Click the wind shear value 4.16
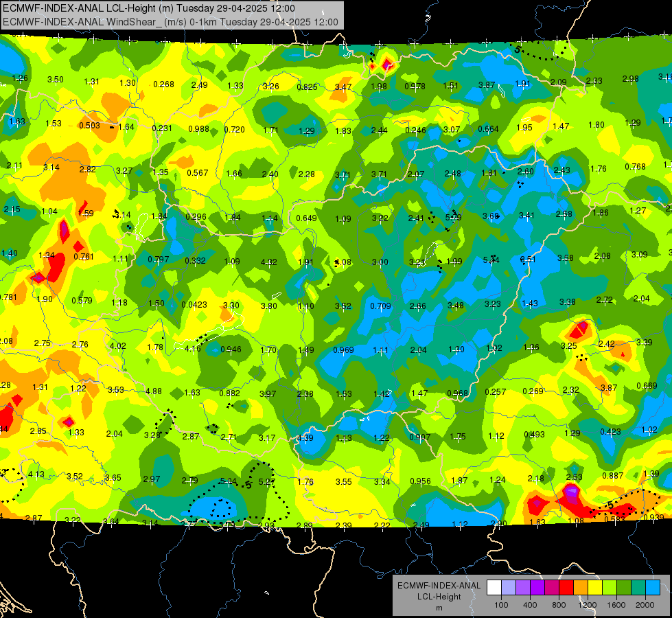Viewport: 672px width, 618px height. [193, 349]
